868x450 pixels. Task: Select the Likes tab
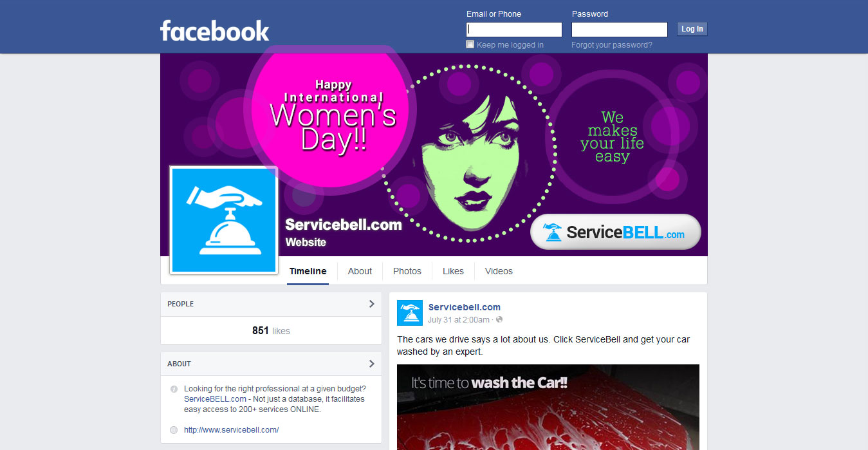(453, 271)
